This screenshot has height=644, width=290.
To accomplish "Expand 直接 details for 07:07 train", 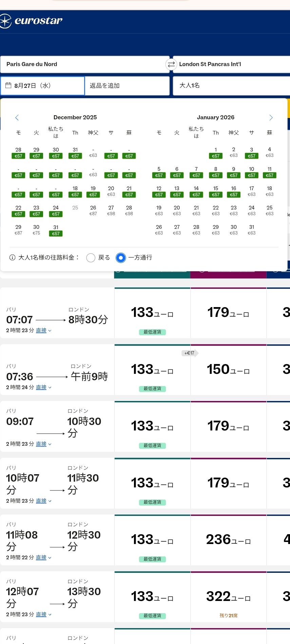I will 43,330.
